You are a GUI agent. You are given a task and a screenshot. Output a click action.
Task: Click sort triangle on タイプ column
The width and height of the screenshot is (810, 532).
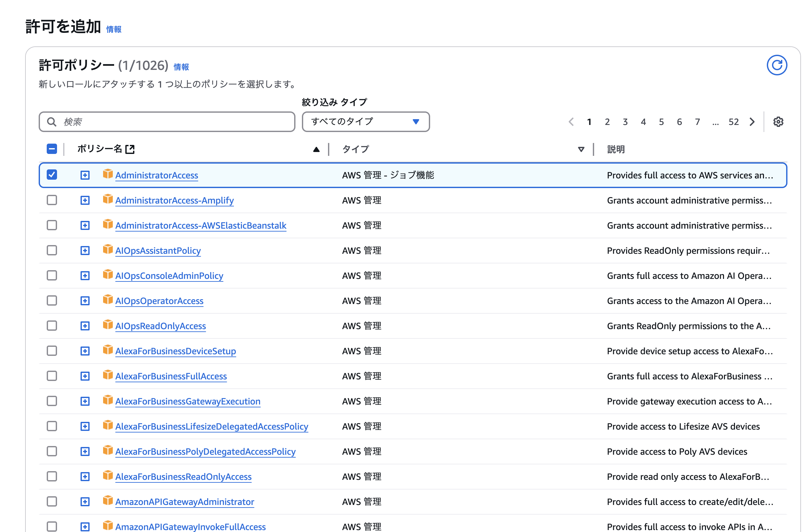pos(581,149)
